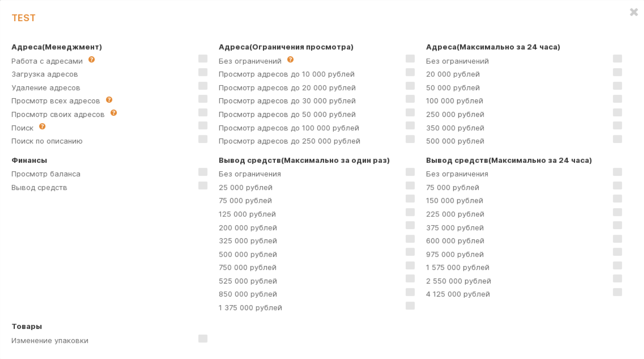The image size is (644, 359).
Task: Enable "Загрузка адресов" permission
Action: tap(203, 72)
